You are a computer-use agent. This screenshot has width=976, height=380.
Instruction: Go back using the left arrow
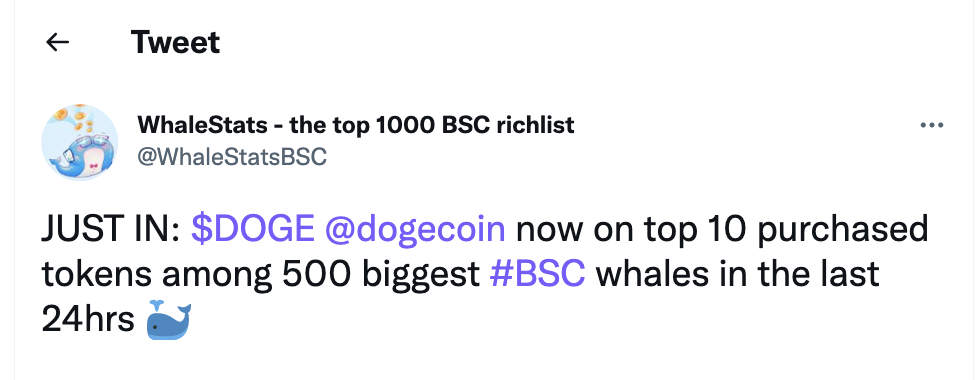click(57, 42)
